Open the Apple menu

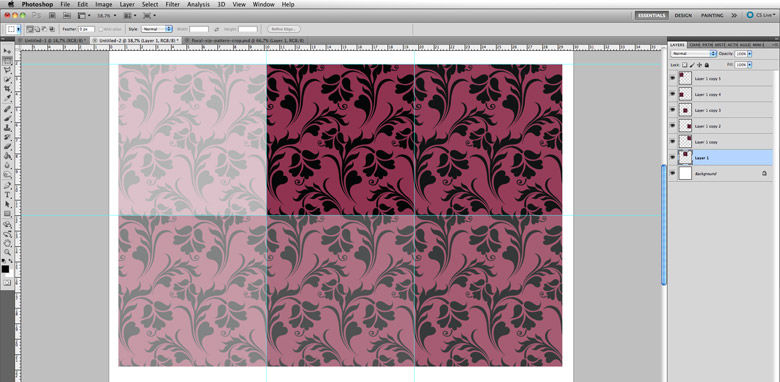[x=10, y=4]
